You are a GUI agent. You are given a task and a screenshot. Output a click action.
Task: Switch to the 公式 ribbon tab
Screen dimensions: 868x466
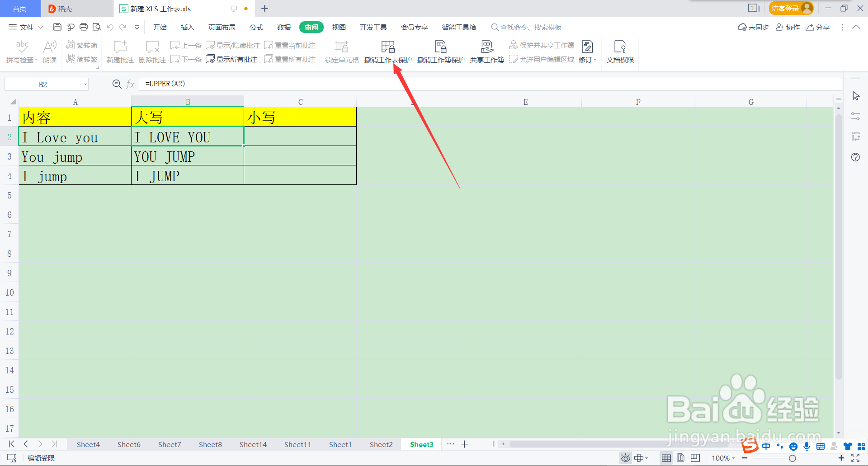(256, 27)
